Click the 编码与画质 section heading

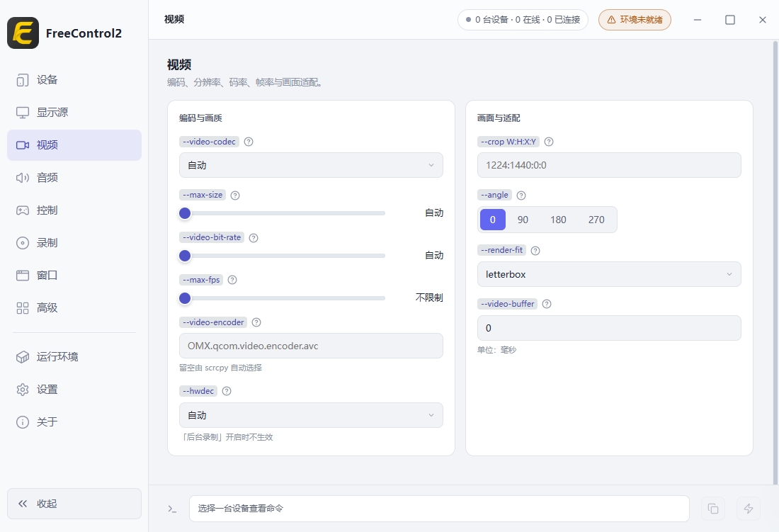point(200,118)
